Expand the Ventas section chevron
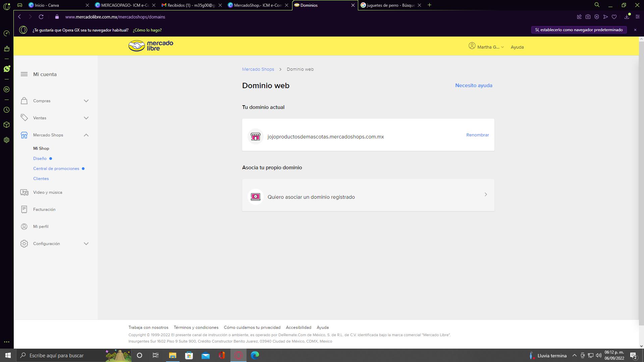 (x=86, y=118)
